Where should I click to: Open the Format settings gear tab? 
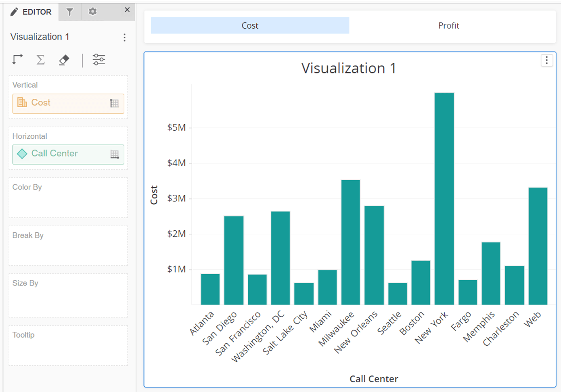tap(93, 12)
